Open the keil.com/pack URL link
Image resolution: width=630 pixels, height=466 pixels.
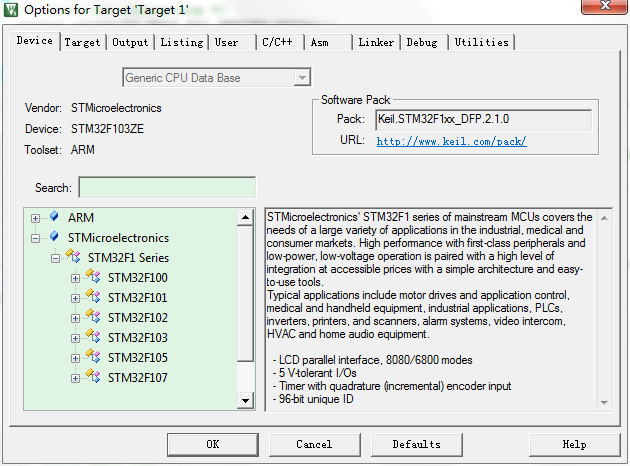click(x=452, y=141)
